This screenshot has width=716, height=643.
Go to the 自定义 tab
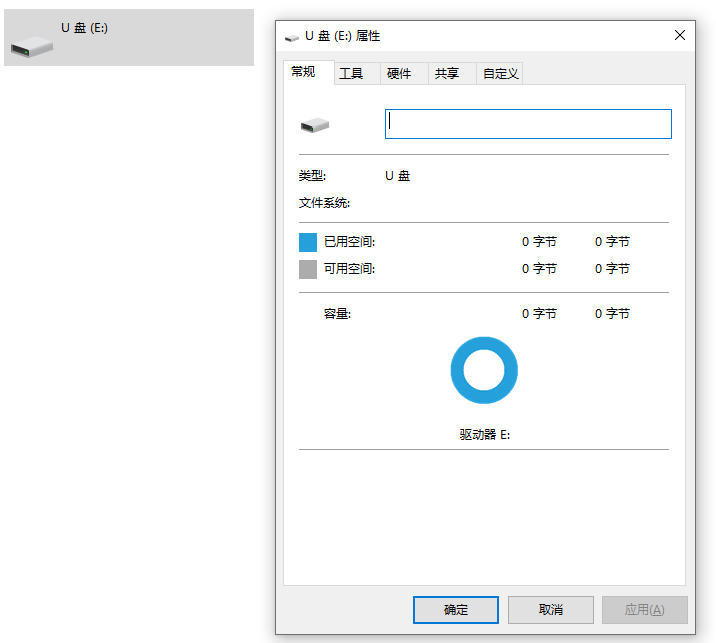(x=500, y=74)
